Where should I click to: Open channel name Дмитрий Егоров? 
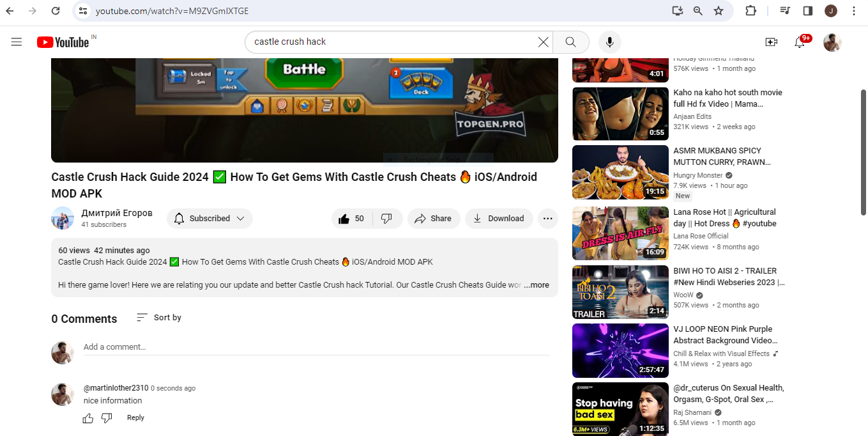tap(117, 214)
